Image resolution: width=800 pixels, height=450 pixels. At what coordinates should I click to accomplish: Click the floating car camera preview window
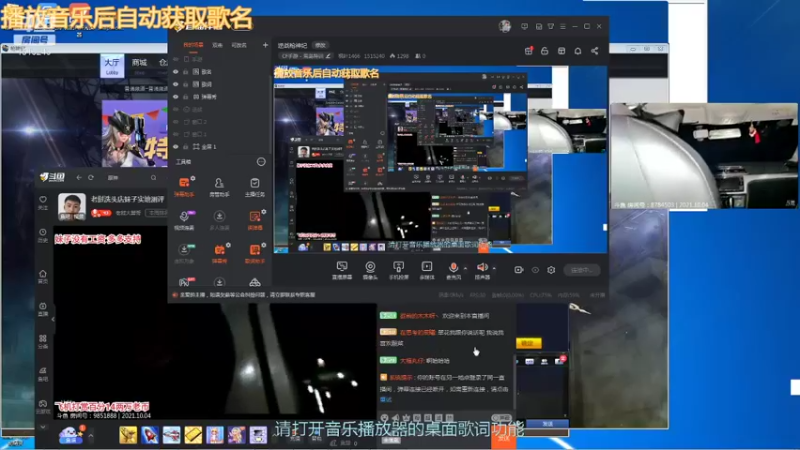704,156
